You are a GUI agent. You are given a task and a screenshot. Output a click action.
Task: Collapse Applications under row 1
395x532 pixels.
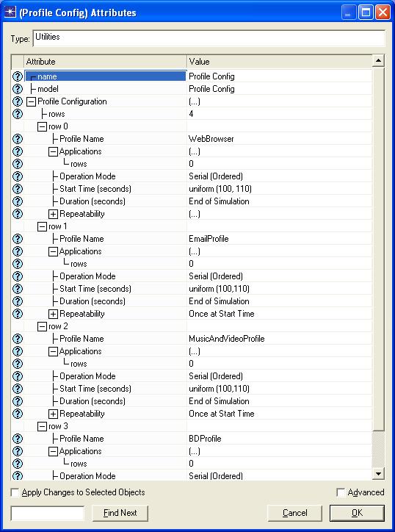point(53,251)
